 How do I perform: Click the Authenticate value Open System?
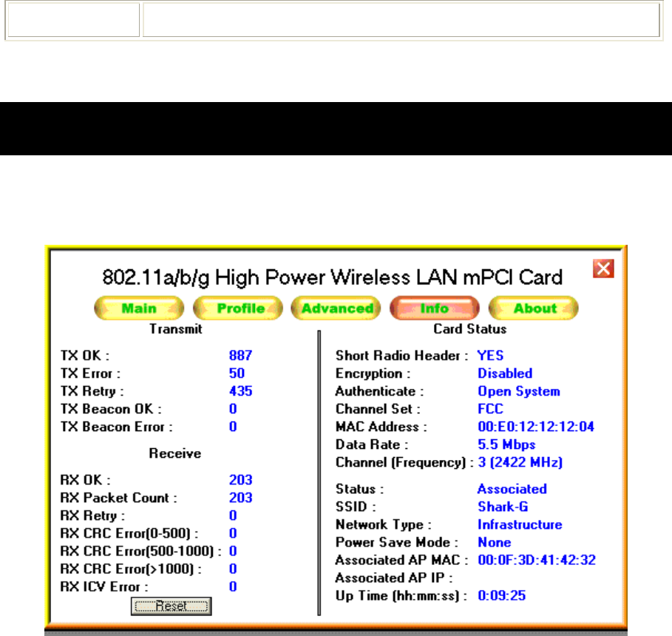coord(518,391)
